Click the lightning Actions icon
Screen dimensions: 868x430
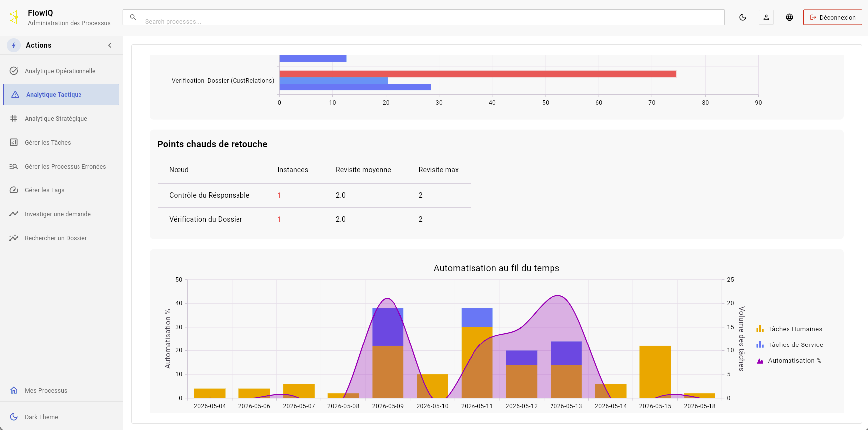14,45
